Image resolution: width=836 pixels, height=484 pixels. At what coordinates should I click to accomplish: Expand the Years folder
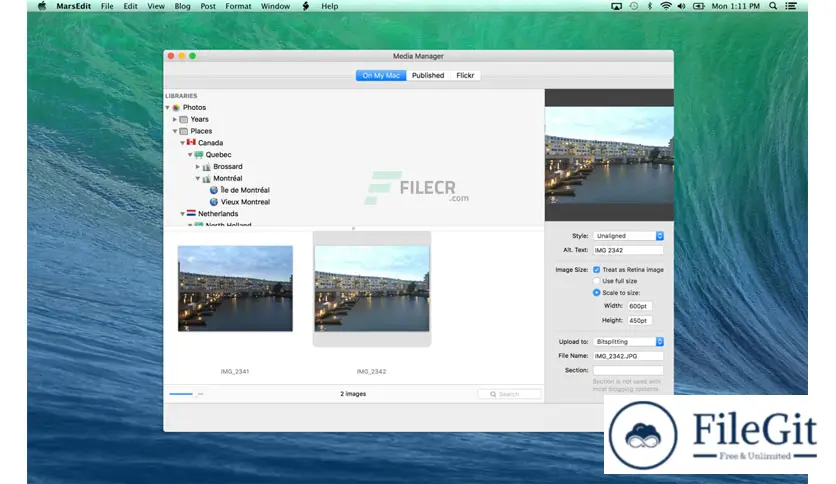[175, 119]
